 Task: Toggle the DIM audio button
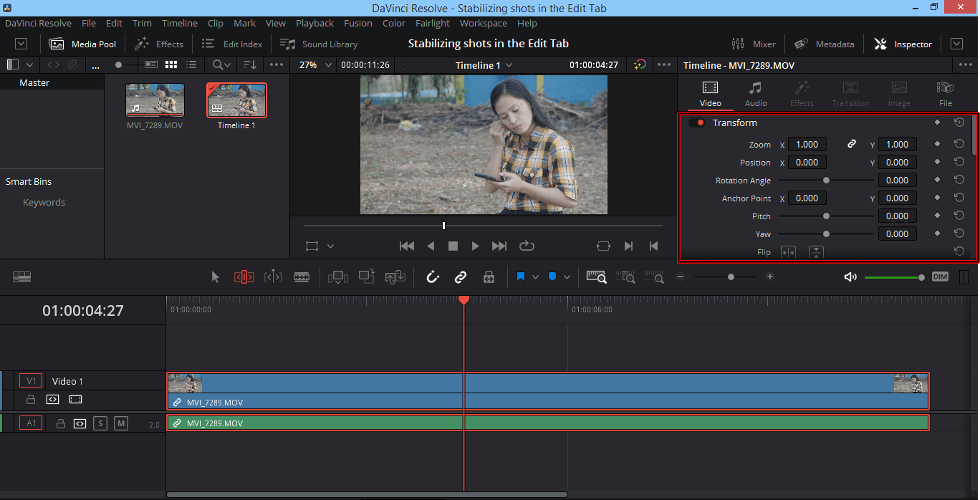point(940,277)
